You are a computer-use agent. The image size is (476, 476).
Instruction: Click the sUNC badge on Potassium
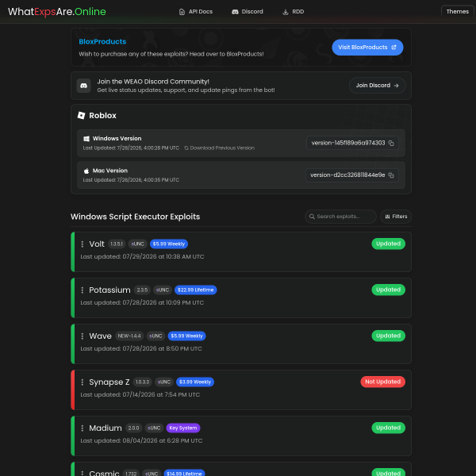click(163, 290)
